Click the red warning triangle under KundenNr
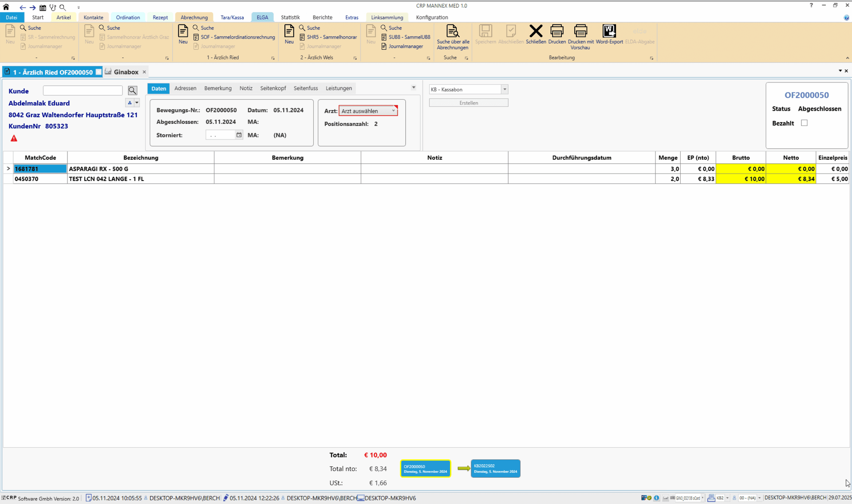852x504 pixels. pos(14,138)
